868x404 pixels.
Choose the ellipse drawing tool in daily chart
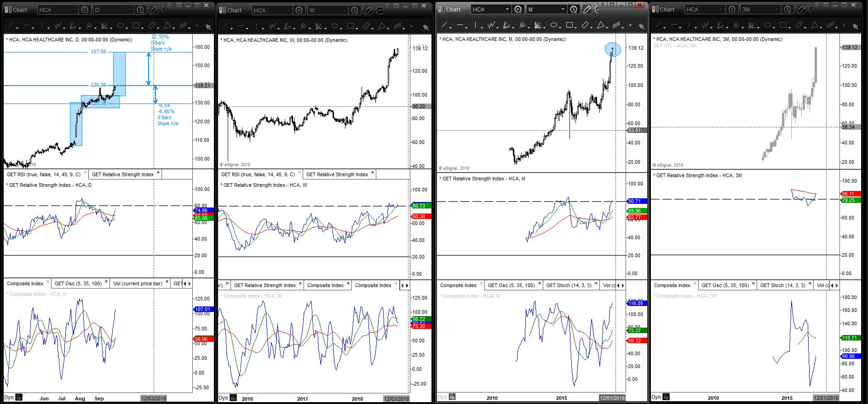click(x=121, y=26)
